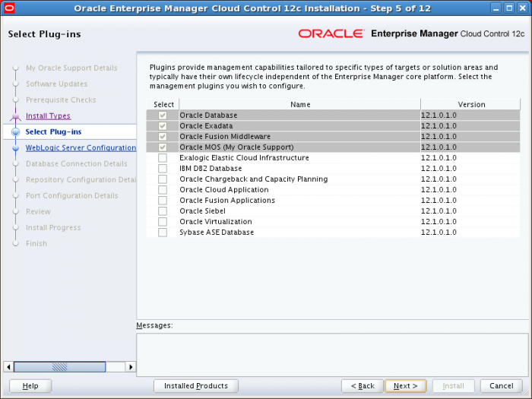
Task: Click the My Oracle Support Details step
Action: [x=71, y=68]
